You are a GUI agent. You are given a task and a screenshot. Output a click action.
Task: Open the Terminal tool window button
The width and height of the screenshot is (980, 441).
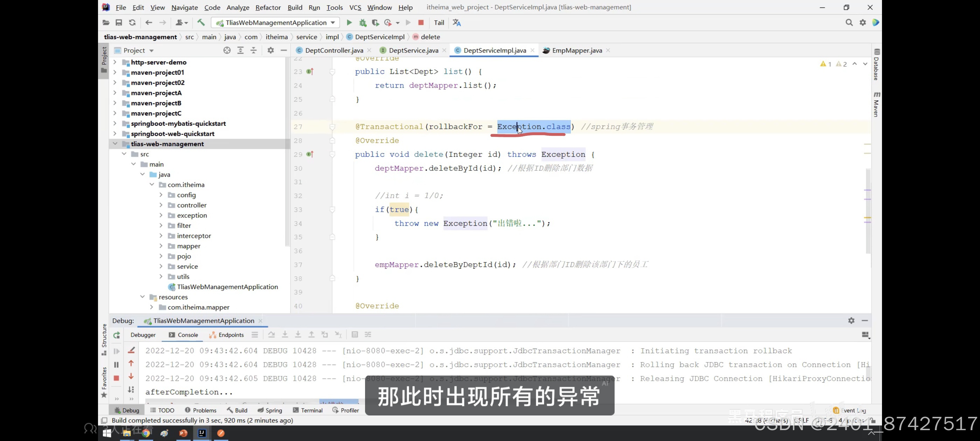coord(307,410)
